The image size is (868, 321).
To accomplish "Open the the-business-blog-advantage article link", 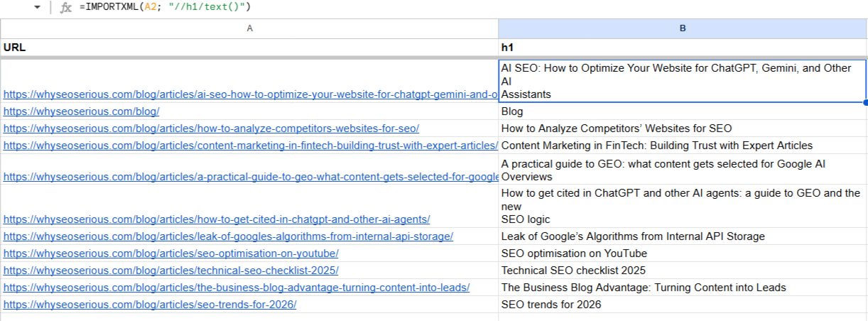I will [x=236, y=288].
